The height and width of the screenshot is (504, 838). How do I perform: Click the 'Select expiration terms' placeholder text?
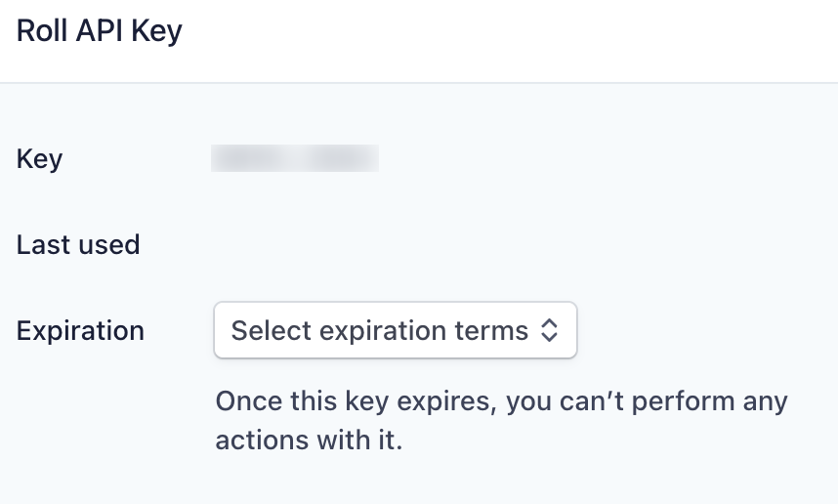point(379,331)
